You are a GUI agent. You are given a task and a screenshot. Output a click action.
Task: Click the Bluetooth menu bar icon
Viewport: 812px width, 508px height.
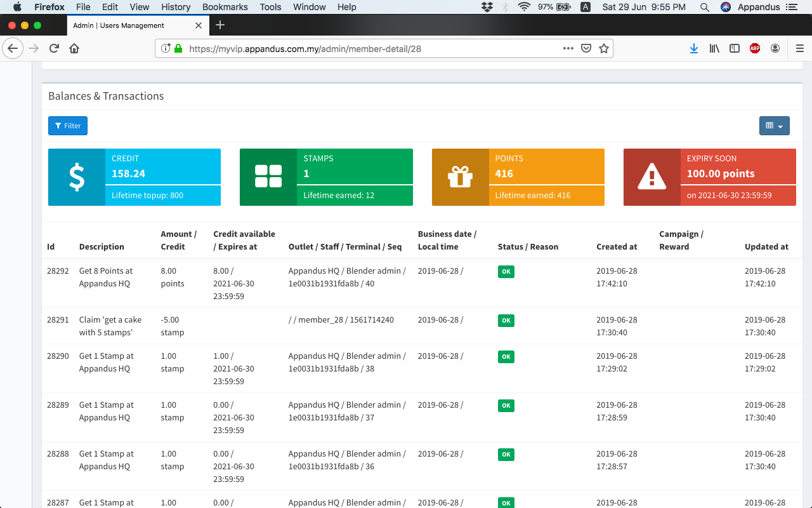click(x=506, y=7)
